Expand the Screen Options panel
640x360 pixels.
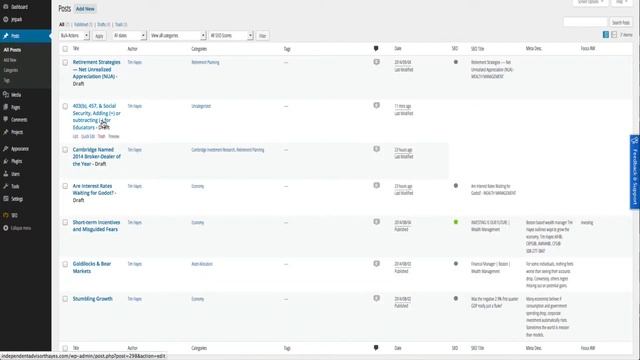tap(590, 2)
